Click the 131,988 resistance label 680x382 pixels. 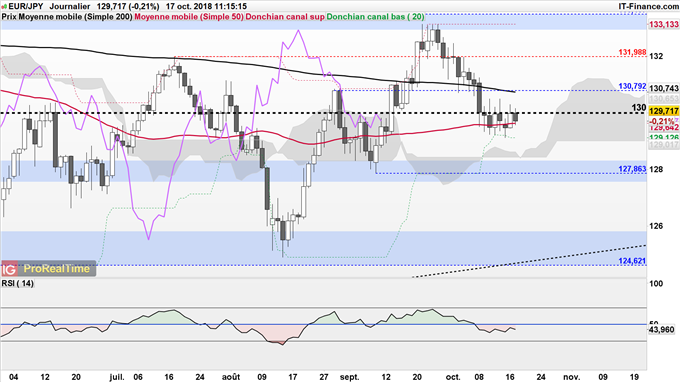(x=632, y=52)
